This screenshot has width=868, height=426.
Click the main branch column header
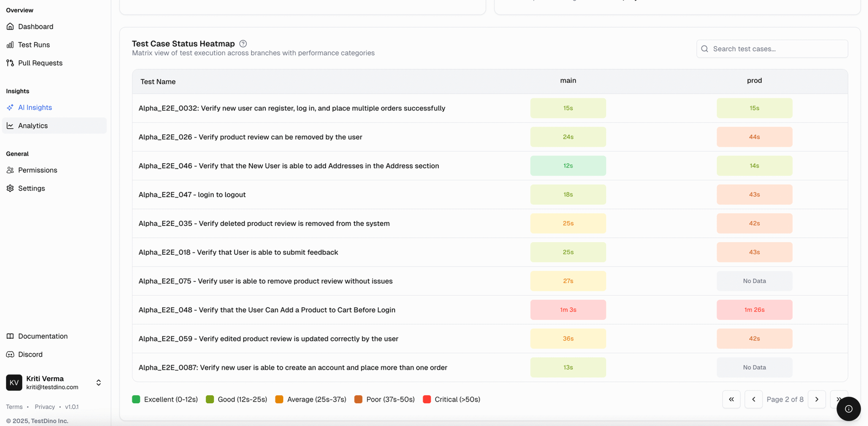(x=568, y=81)
